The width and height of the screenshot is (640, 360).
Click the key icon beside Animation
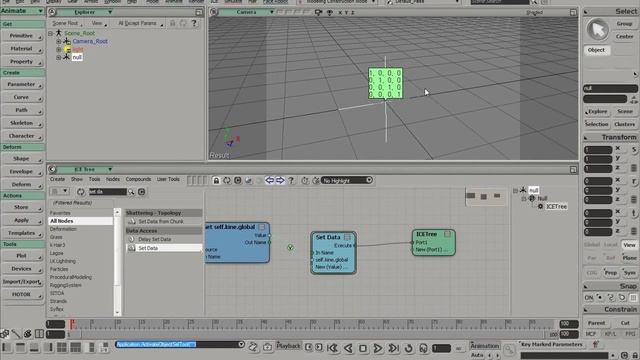[x=509, y=349]
